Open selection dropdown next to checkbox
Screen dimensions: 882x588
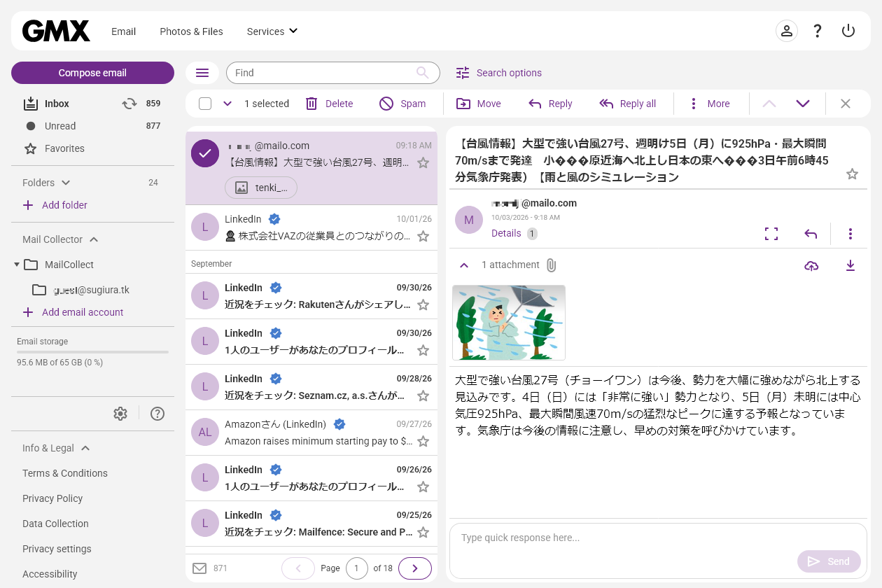[227, 104]
